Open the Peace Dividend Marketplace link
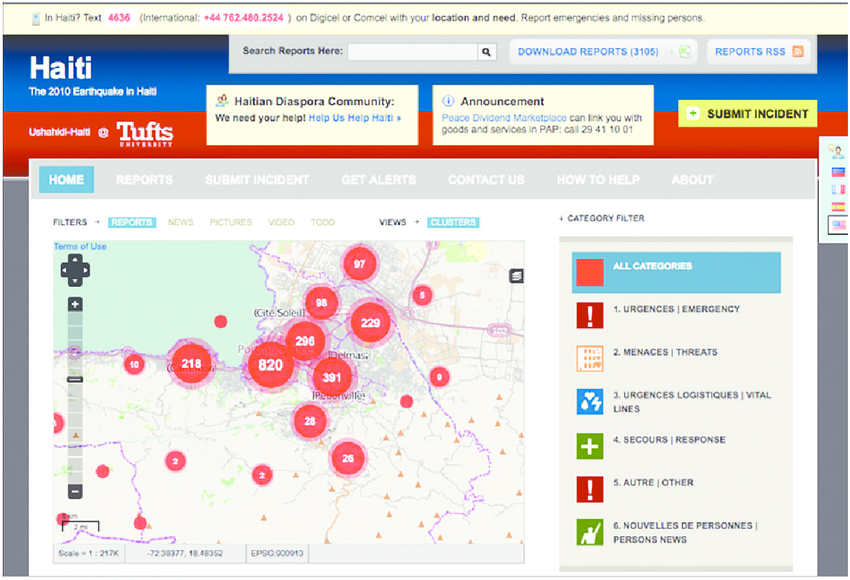 tap(504, 118)
